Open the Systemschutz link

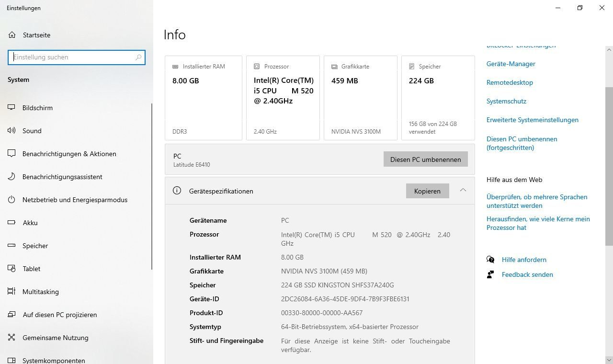click(506, 101)
